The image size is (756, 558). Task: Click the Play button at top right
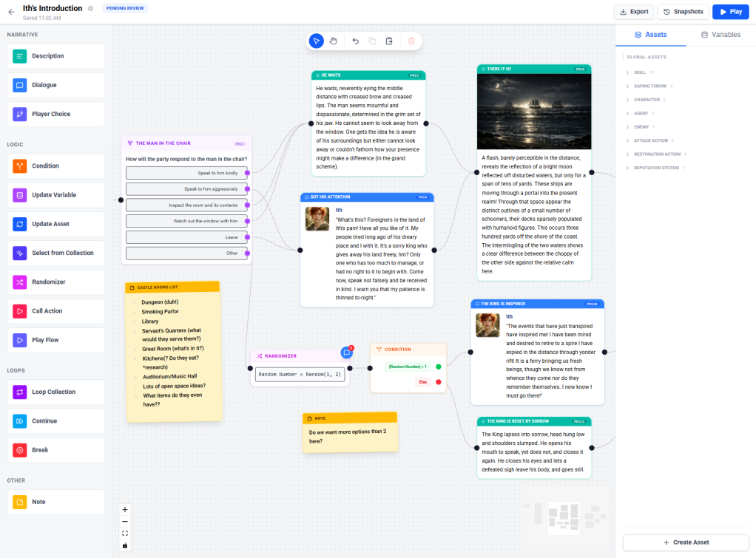(x=732, y=12)
